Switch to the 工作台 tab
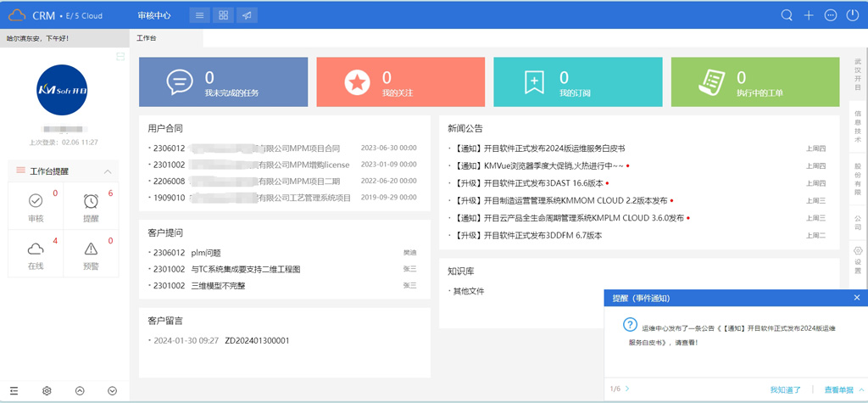868x403 pixels. point(147,38)
